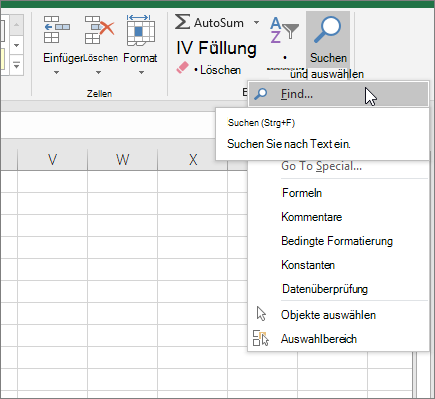The width and height of the screenshot is (435, 399).
Task: Click Suchen und auswählen button label
Action: [x=327, y=66]
